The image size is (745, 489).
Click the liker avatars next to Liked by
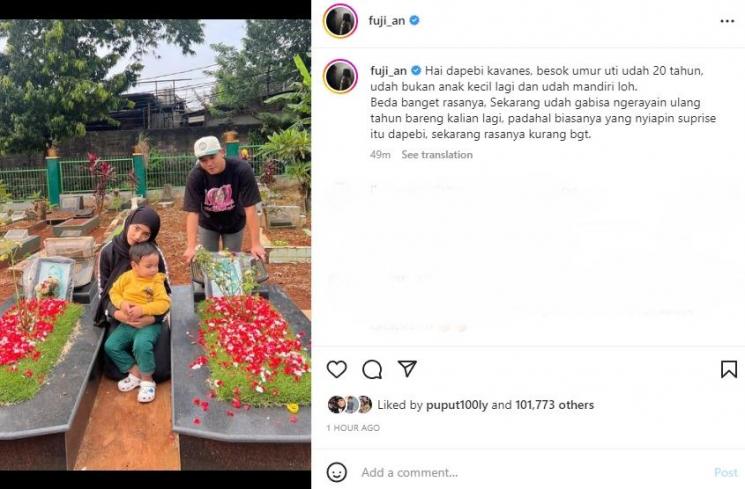(x=350, y=404)
